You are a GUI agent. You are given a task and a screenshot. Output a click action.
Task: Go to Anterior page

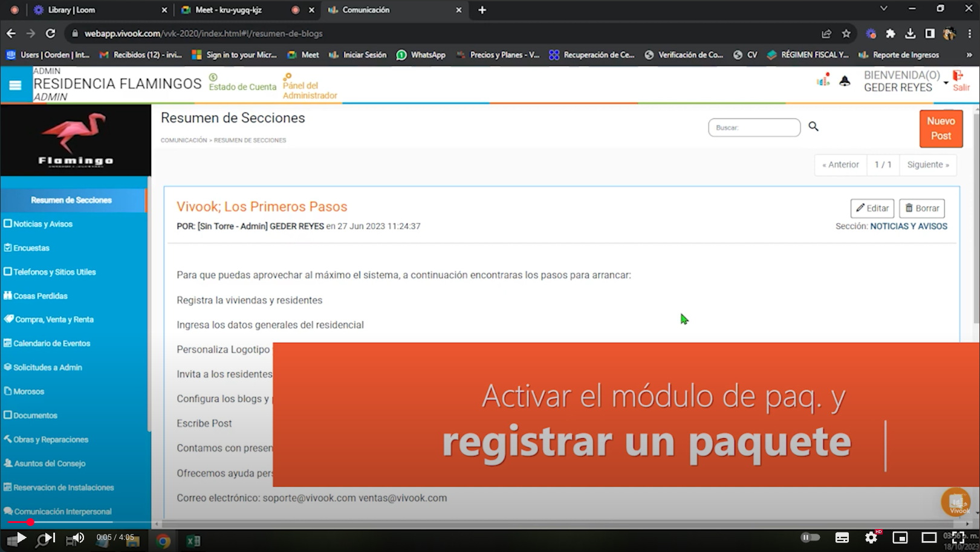840,164
